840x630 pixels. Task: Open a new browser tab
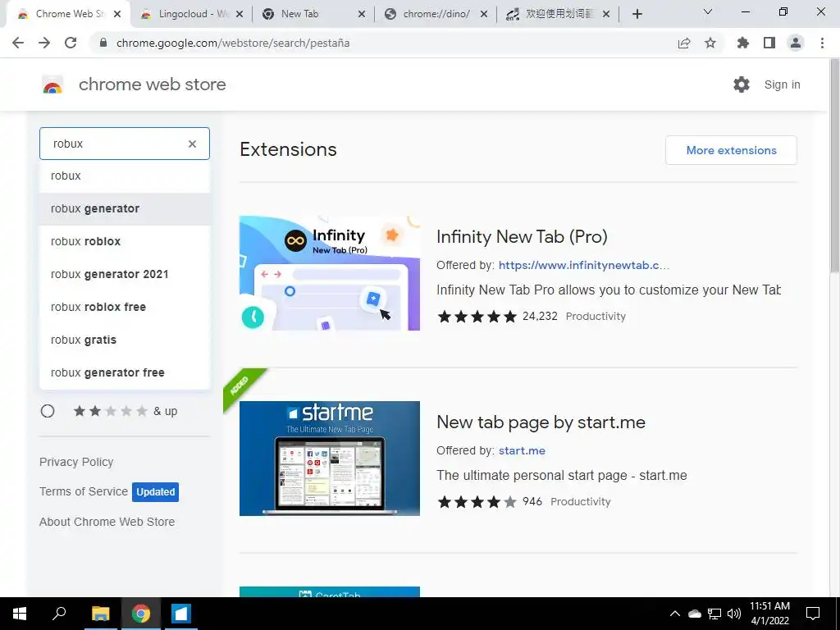click(637, 14)
